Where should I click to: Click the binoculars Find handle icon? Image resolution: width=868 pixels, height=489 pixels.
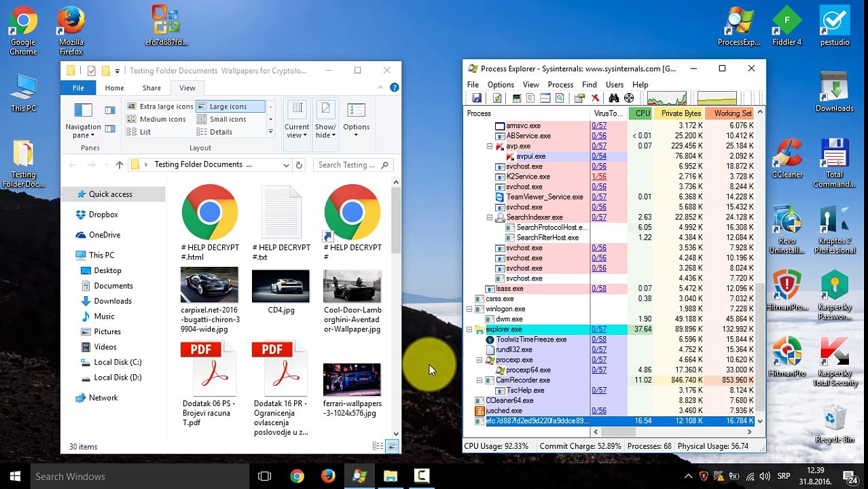coord(614,98)
